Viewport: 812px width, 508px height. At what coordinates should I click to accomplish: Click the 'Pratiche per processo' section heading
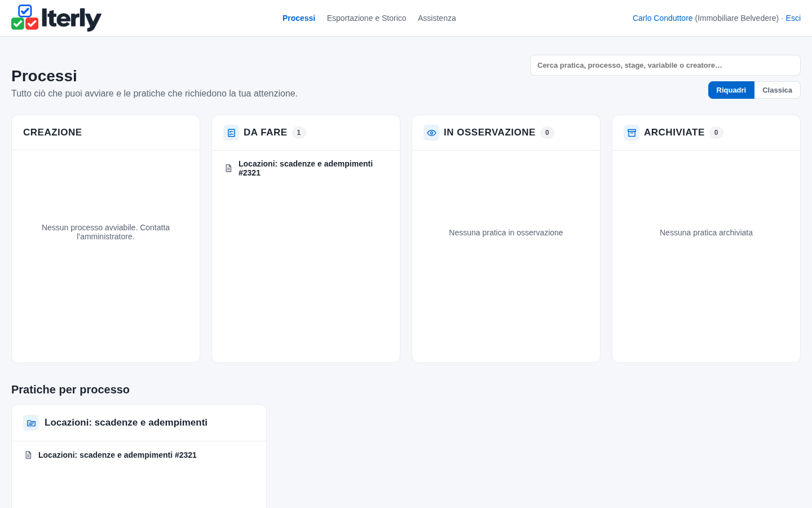[x=70, y=389]
